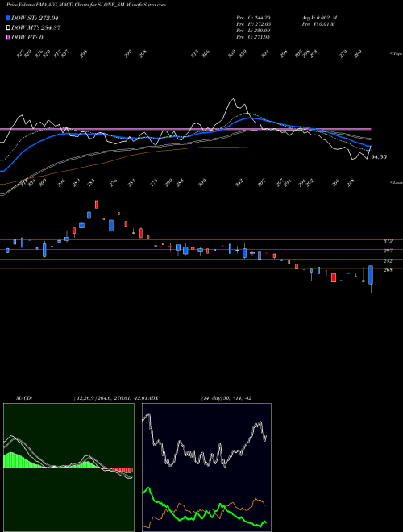
Task: Click the 'MACD:' panel heading
Action: pyautogui.click(x=24, y=398)
